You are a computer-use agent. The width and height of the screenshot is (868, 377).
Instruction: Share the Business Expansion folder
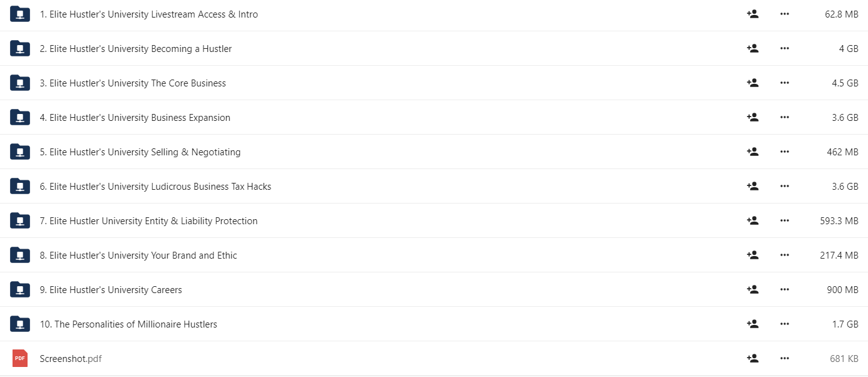click(x=753, y=117)
